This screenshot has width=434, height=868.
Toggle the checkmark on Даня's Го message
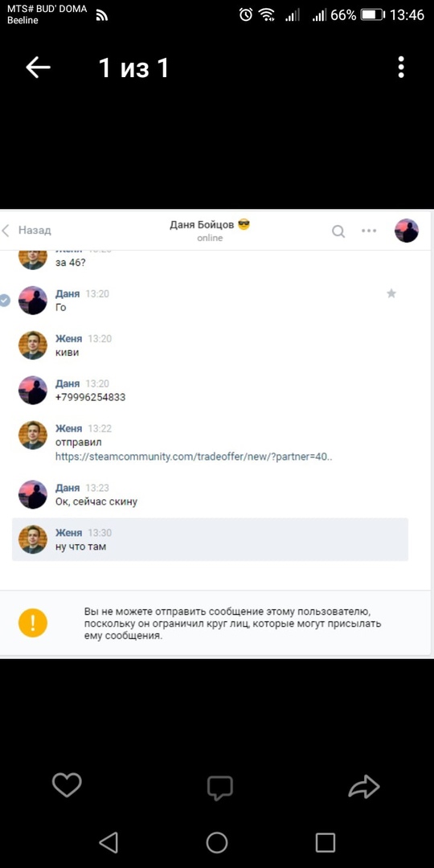(x=5, y=301)
